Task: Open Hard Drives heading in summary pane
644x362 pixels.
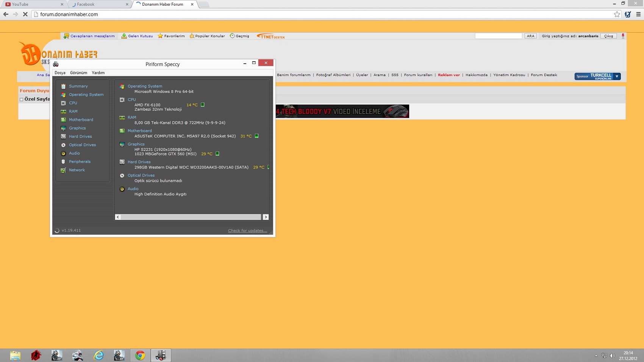Action: tap(139, 162)
